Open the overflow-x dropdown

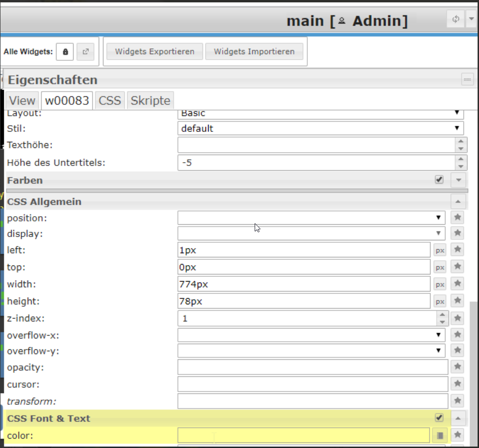[311, 335]
